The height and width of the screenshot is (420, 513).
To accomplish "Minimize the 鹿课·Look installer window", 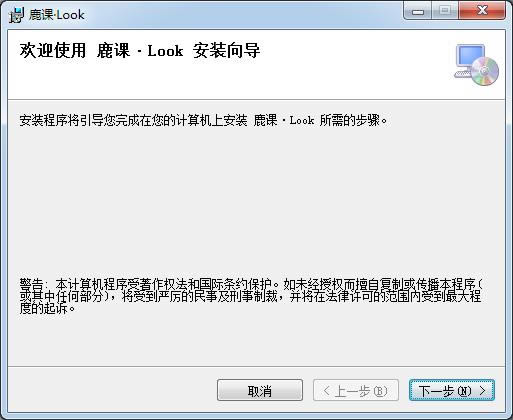I will tap(418, 11).
